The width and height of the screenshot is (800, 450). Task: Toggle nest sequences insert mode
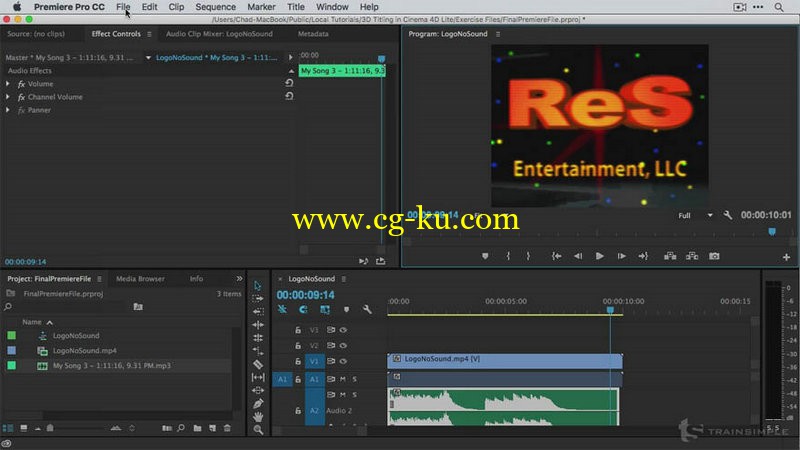tap(282, 309)
